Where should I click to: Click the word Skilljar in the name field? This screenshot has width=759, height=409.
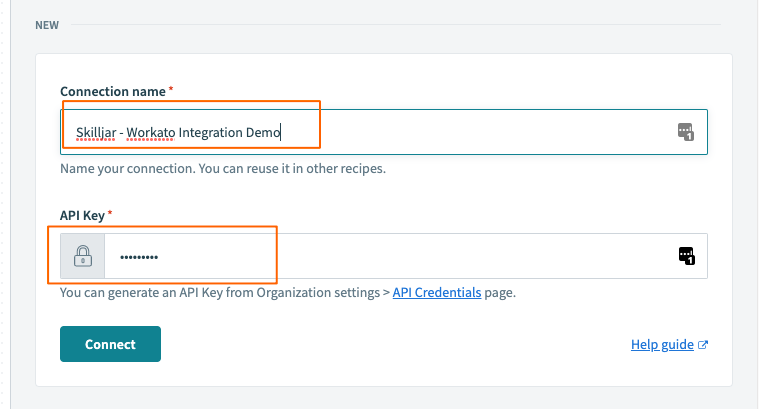click(96, 132)
